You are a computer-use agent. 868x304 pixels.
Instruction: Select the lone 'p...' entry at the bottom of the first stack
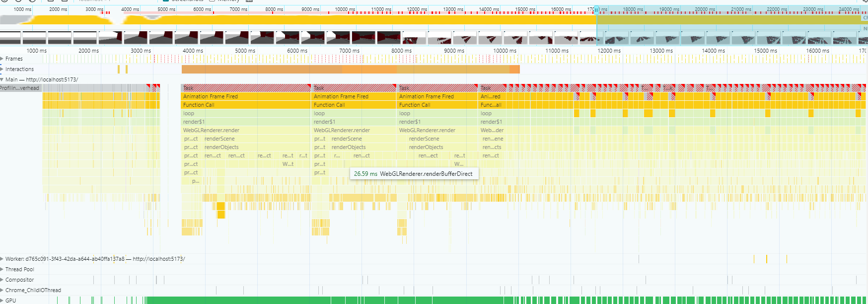196,181
